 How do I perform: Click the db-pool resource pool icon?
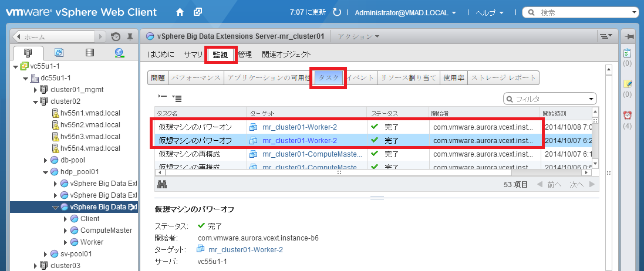click(54, 160)
